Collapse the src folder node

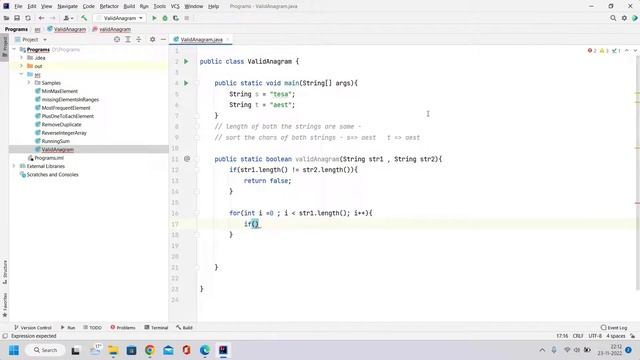[22, 74]
